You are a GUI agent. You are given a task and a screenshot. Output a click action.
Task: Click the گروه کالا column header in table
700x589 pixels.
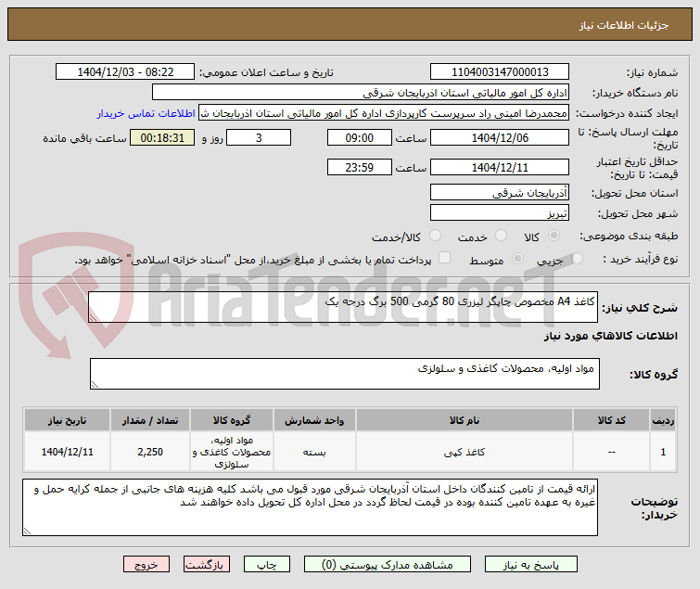[x=232, y=420]
